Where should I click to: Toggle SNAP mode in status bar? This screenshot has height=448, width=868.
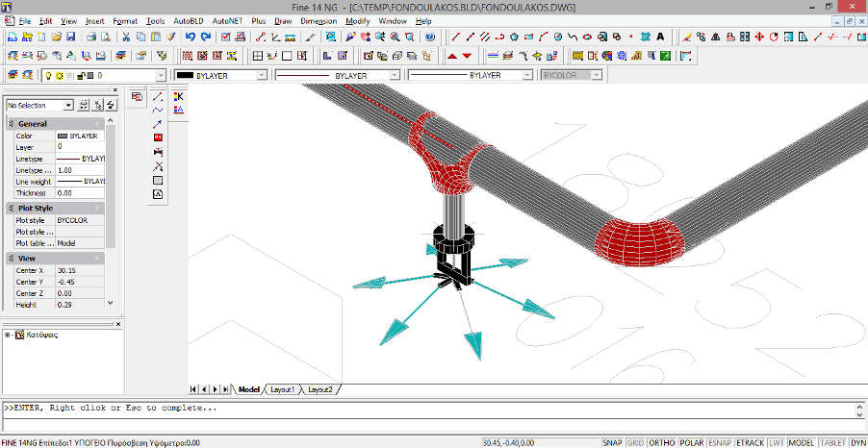[x=612, y=442]
